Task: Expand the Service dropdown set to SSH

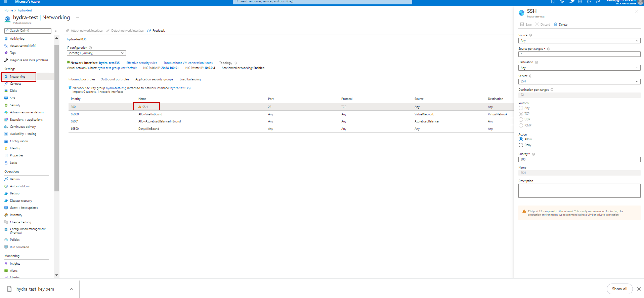Action: tap(579, 81)
